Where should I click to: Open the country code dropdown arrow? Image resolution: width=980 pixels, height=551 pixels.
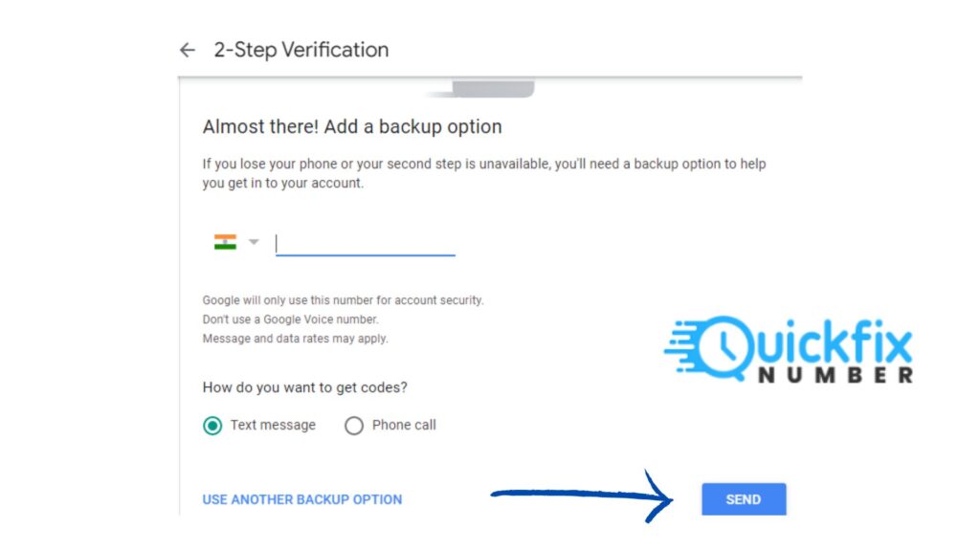click(x=253, y=242)
